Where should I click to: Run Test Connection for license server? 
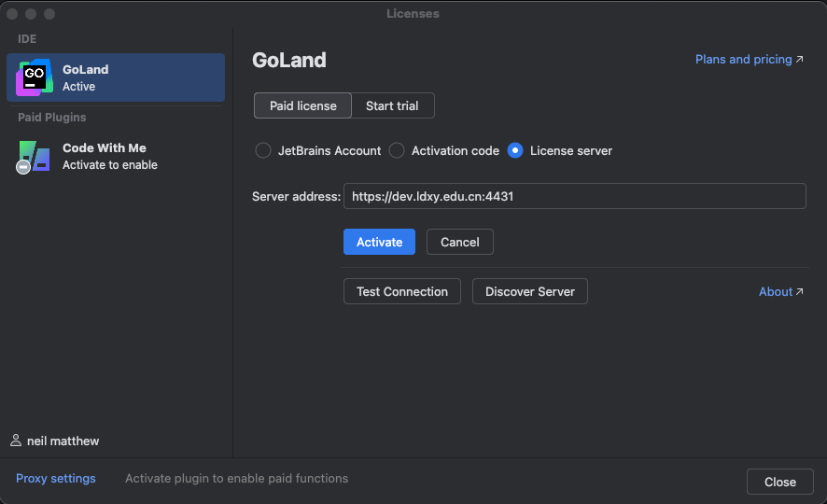click(402, 291)
